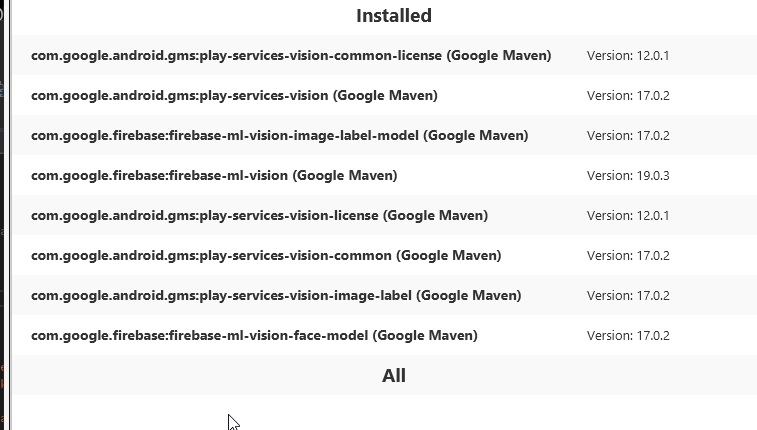
Task: Click version 17.0.2 of firebase-ml-vision-image-label-model
Action: coord(627,136)
